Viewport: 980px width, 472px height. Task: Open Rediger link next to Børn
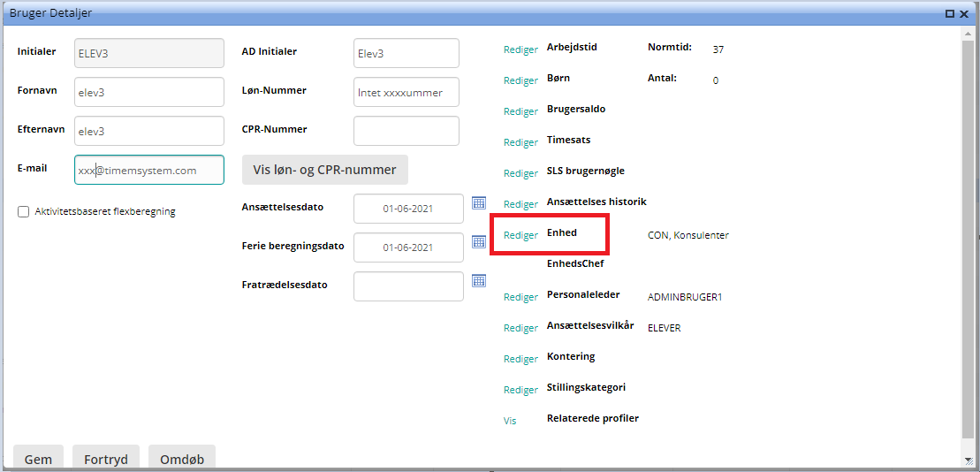point(520,80)
